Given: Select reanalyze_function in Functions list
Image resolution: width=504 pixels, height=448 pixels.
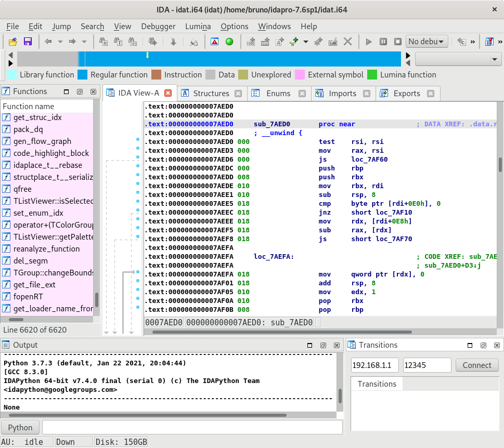Looking at the screenshot, I should click(46, 249).
